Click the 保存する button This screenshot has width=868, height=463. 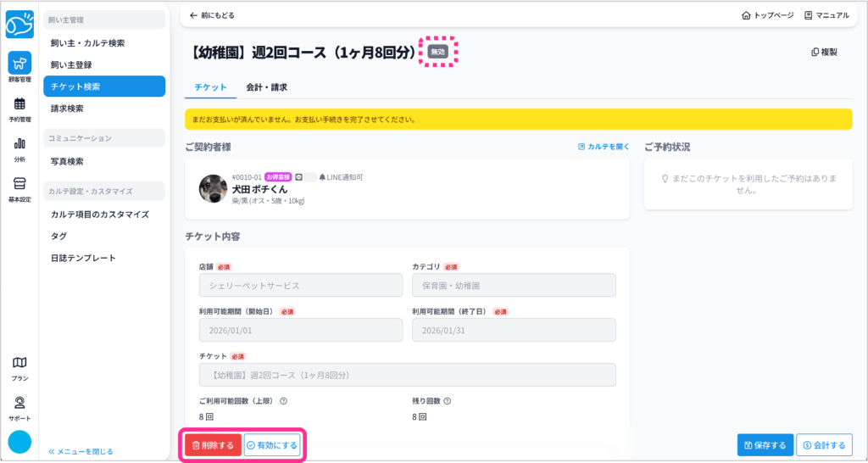tap(765, 445)
